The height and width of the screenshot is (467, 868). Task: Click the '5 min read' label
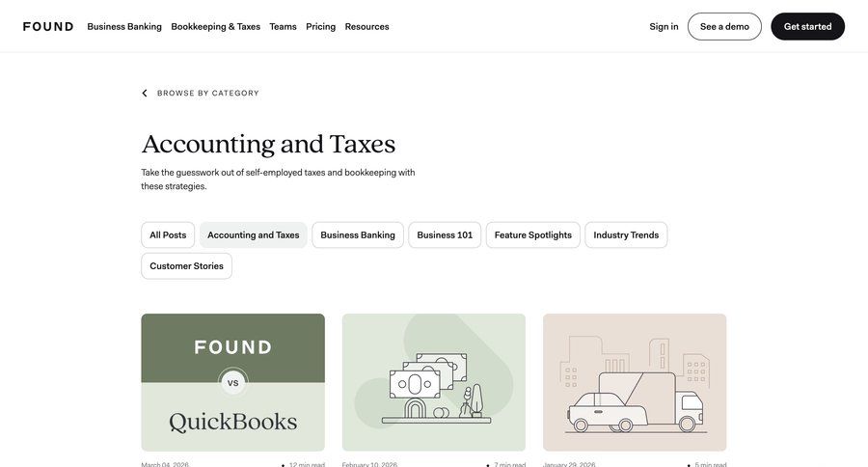click(710, 464)
